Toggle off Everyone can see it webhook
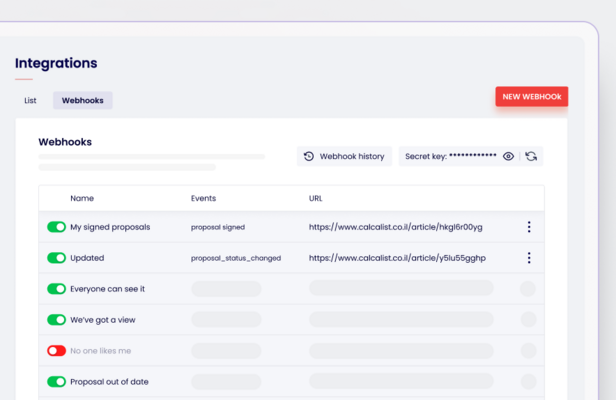This screenshot has height=400, width=616. 56,289
